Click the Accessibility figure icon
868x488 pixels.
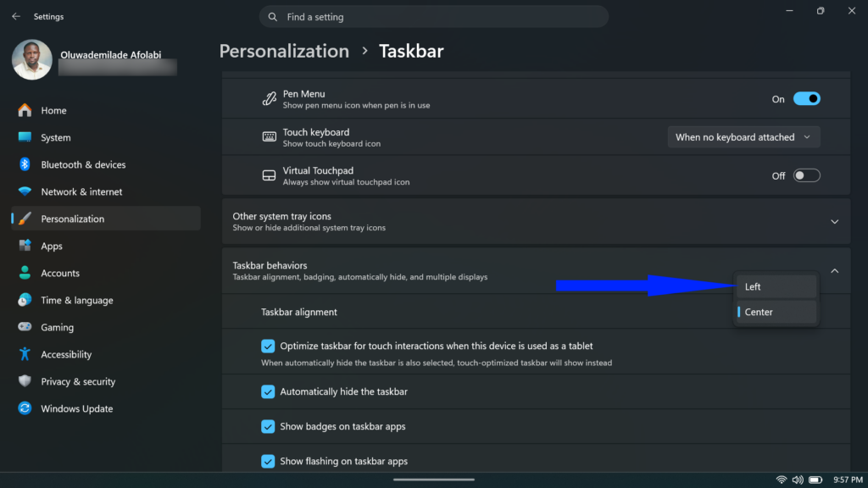pos(25,354)
